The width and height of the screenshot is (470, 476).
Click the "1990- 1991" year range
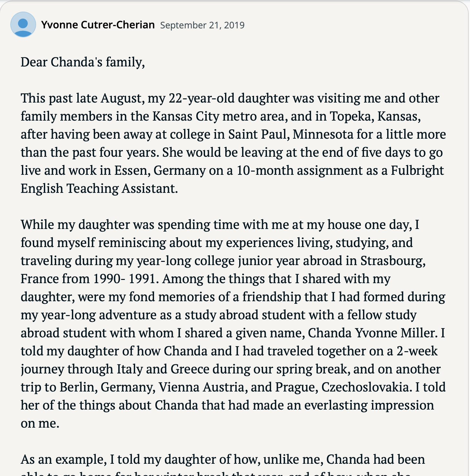(x=126, y=279)
